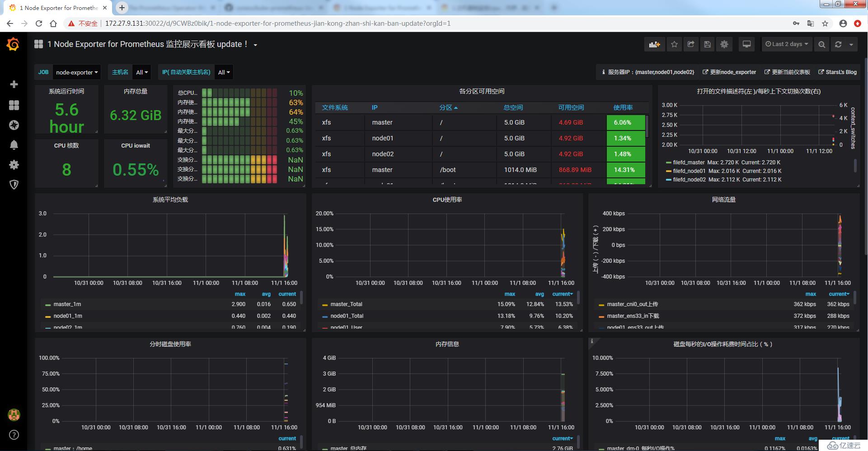Click the browser home icon
Viewport: 868px width, 451px height.
point(53,23)
